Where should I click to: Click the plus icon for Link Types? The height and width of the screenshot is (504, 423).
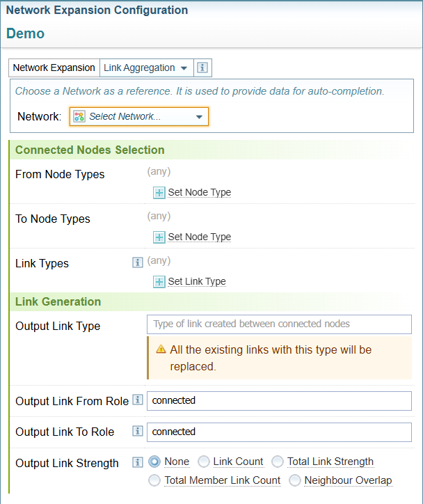(159, 281)
